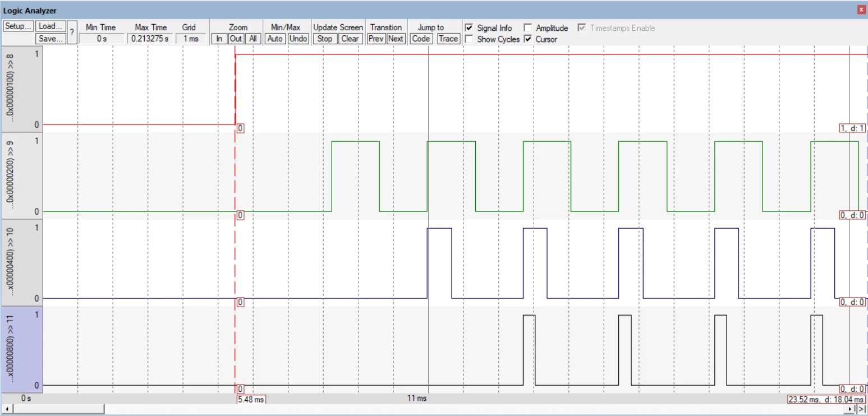Go to Next transition
Image resolution: width=868 pixels, height=416 pixels.
coord(396,39)
